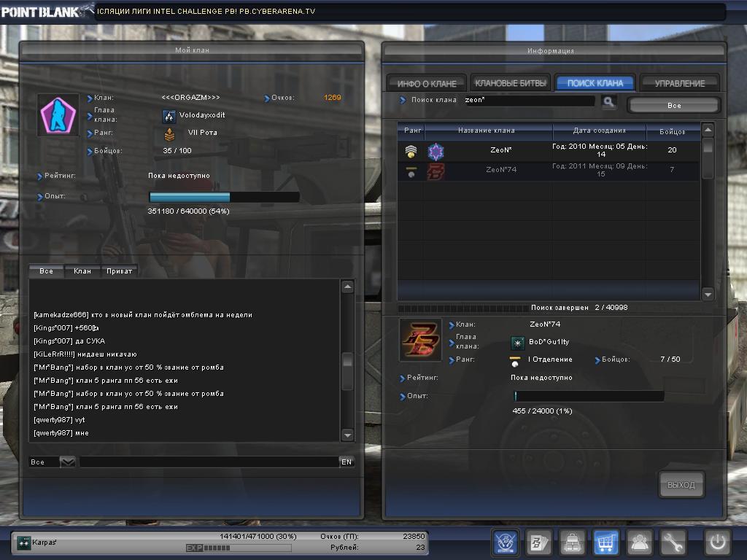The image size is (747, 560).
Task: Sort clans by 'Бойцов' column header
Action: [x=673, y=131]
